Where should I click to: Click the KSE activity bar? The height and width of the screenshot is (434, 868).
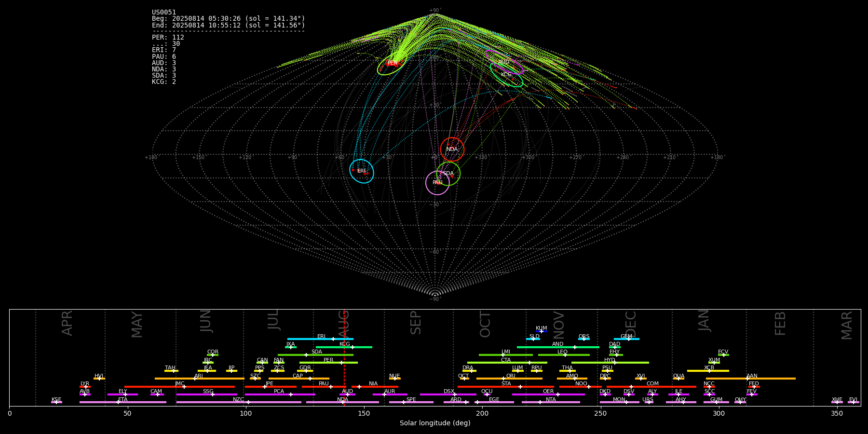56,402
